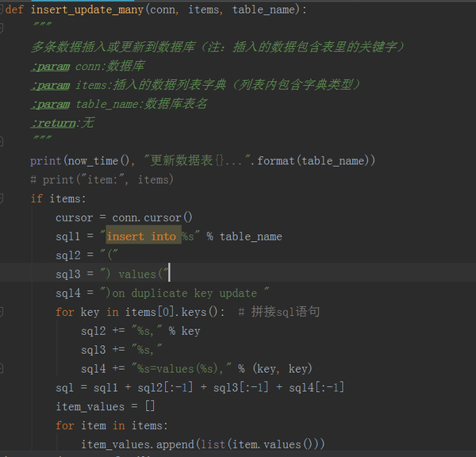The height and width of the screenshot is (457, 476).
Task: Click the table_name parameter in the def line
Action: pos(263,10)
